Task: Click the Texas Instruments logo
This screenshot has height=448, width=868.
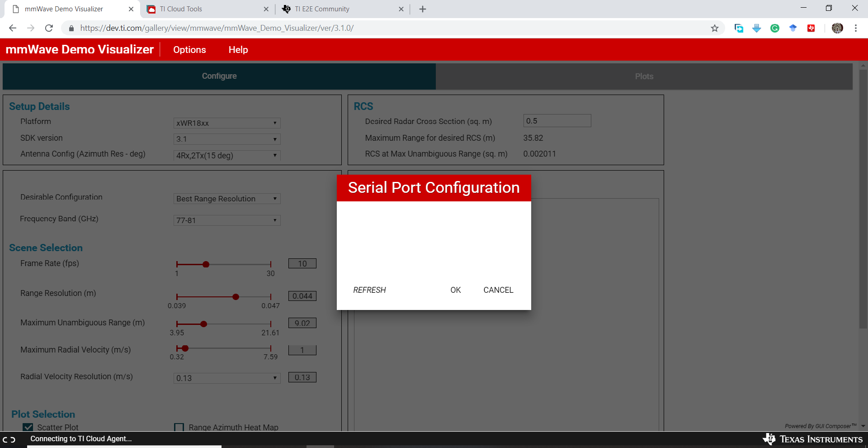Action: point(813,439)
